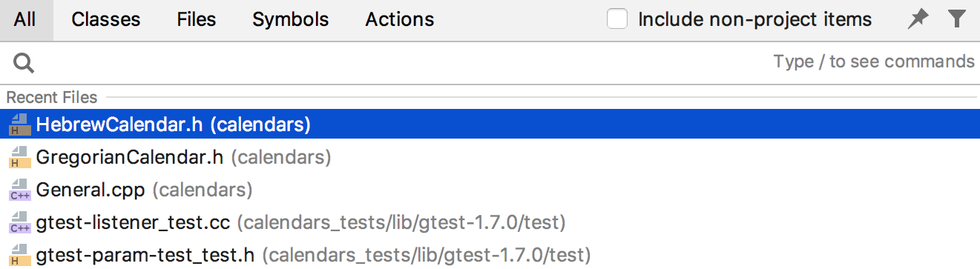Open gtest-listener_test.cc result
The height and width of the screenshot is (269, 980).
(x=490, y=222)
